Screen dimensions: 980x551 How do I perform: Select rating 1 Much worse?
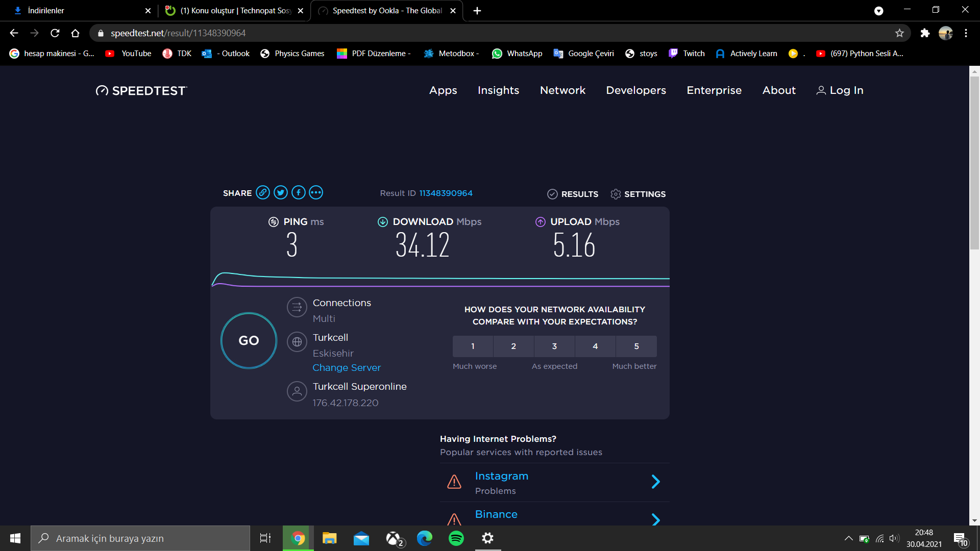pyautogui.click(x=473, y=346)
